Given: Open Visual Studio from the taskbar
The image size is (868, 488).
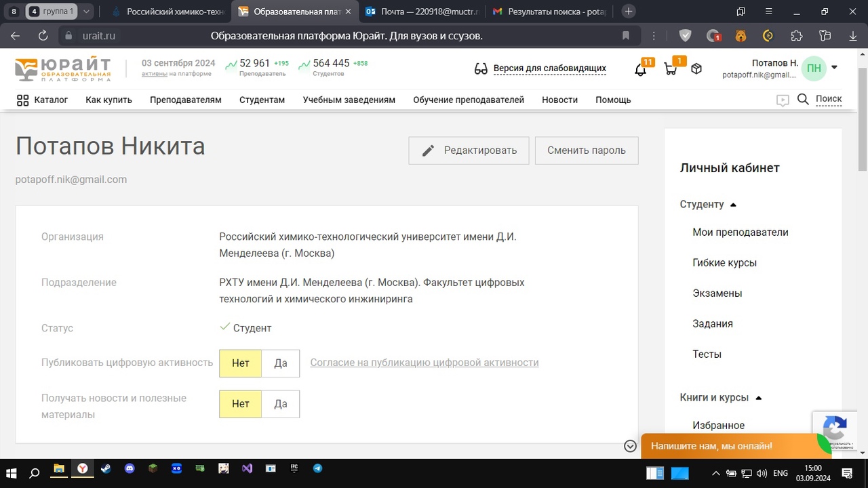Looking at the screenshot, I should point(247,468).
